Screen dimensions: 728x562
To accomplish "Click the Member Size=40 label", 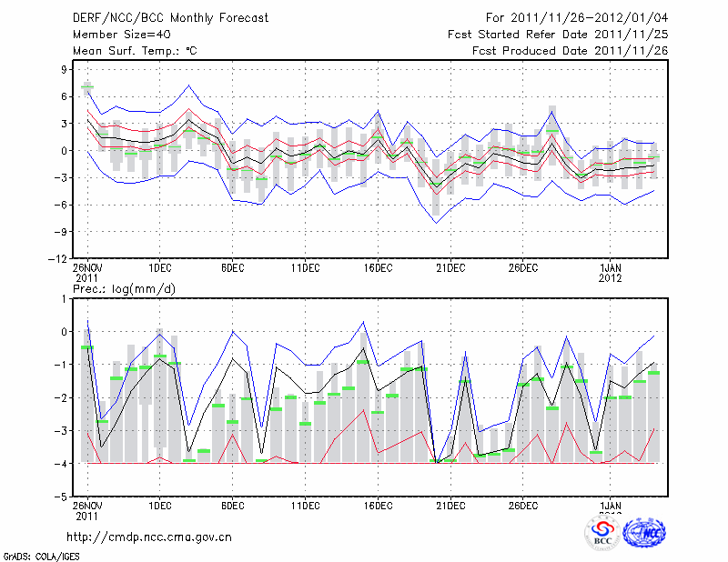I will (115, 35).
